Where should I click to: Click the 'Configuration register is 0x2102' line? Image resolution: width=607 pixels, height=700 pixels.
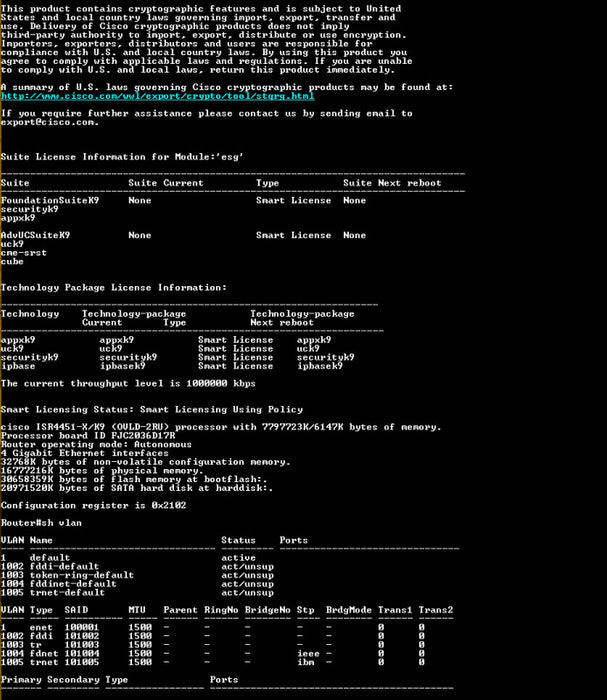click(93, 505)
